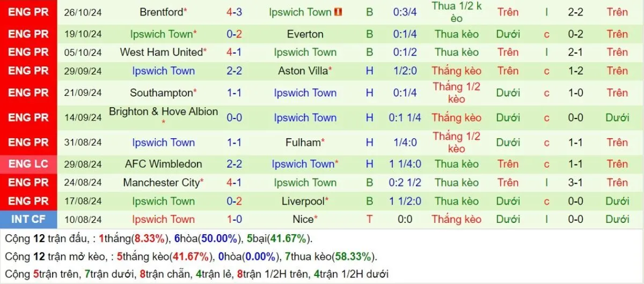The image size is (644, 284).
Task: Select the Nice team name
Action: point(303,219)
